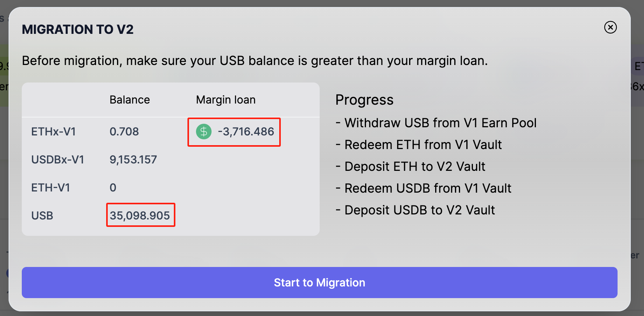Click the Deposit USDB to V2 Vault step
This screenshot has height=316, width=644.
[419, 210]
